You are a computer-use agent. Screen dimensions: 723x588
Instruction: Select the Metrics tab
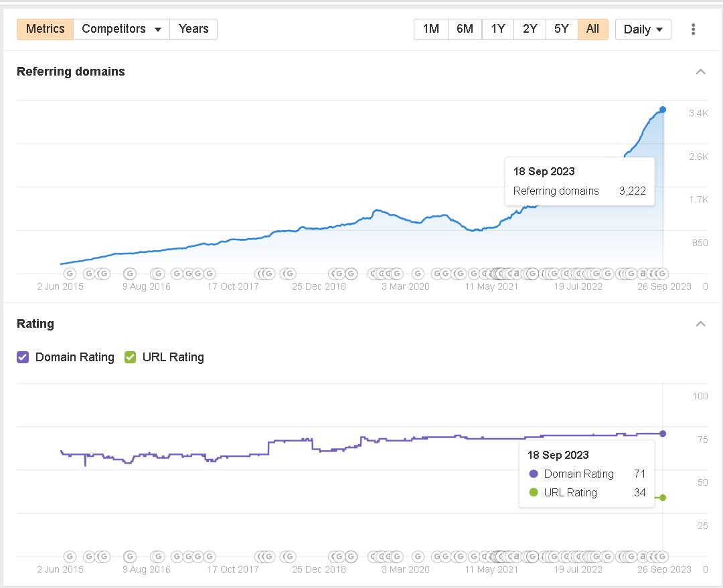pyautogui.click(x=45, y=29)
